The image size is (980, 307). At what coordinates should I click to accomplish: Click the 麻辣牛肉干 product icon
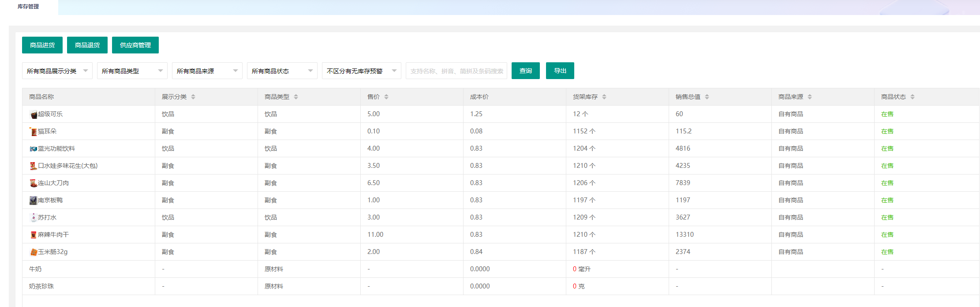tap(33, 235)
